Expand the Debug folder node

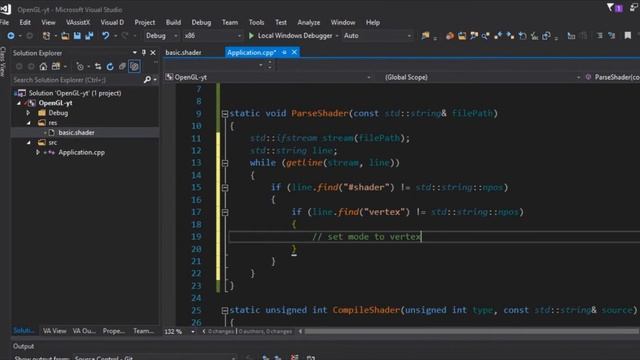click(x=28, y=113)
